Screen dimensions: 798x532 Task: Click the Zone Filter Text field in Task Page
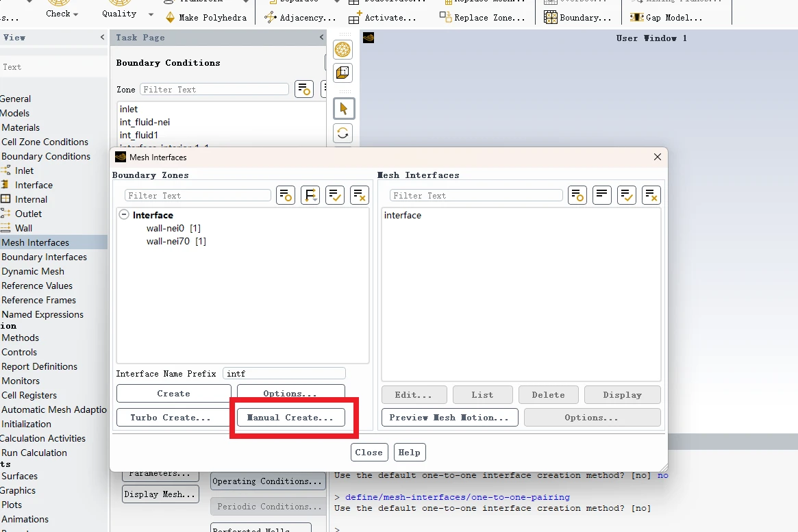214,90
